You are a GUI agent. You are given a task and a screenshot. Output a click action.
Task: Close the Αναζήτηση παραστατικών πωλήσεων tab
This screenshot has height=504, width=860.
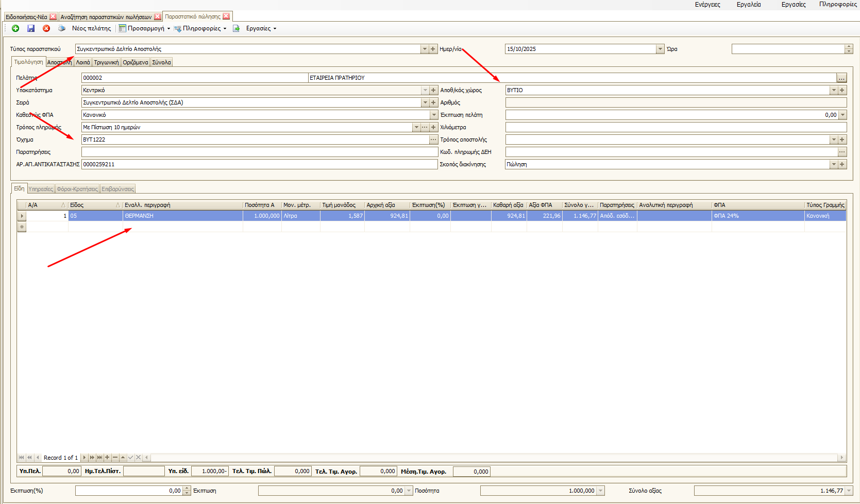(158, 16)
